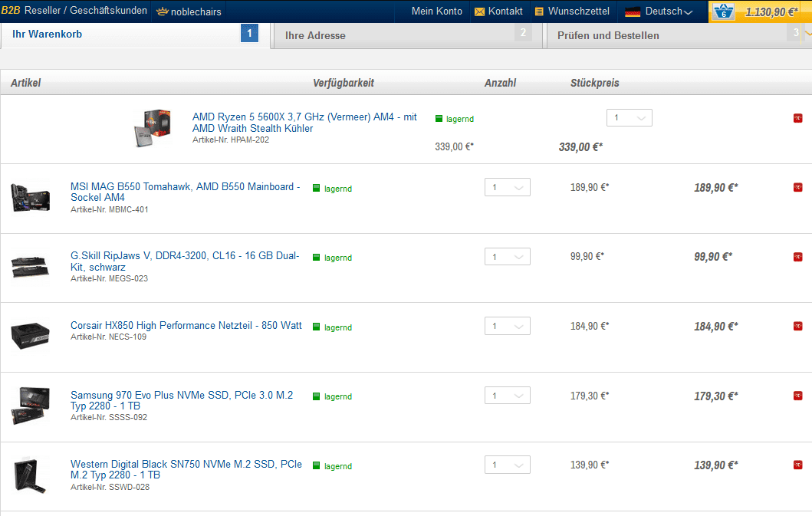Remove G.Skill RipJaws V from cart
The width and height of the screenshot is (812, 516).
point(797,257)
